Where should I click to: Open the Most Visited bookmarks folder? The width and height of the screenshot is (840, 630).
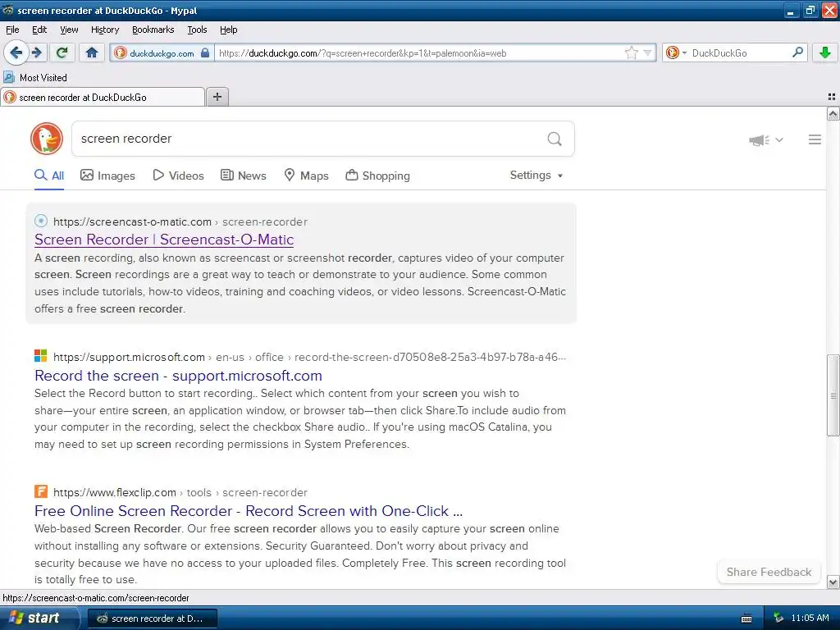[x=36, y=78]
